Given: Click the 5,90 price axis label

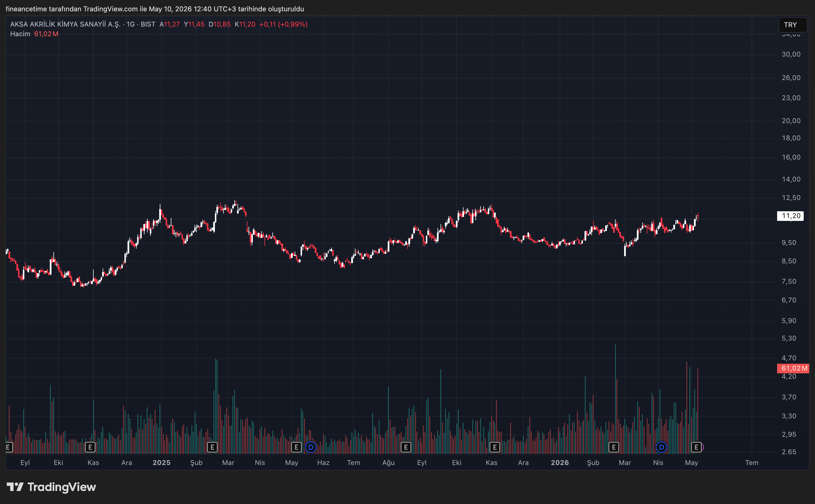Looking at the screenshot, I should pyautogui.click(x=789, y=321).
